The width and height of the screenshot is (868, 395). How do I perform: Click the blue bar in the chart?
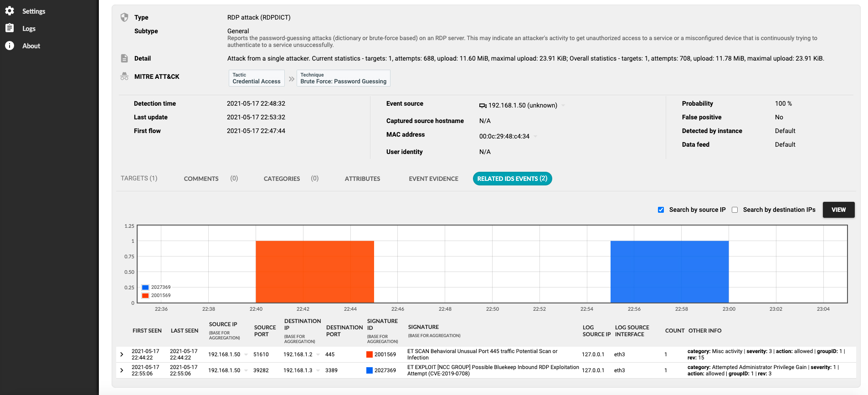click(x=669, y=272)
